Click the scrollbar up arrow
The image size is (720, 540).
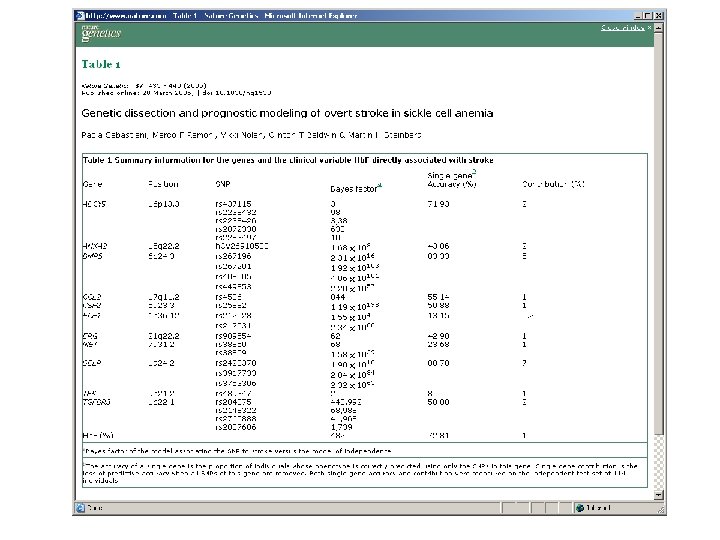click(x=658, y=28)
